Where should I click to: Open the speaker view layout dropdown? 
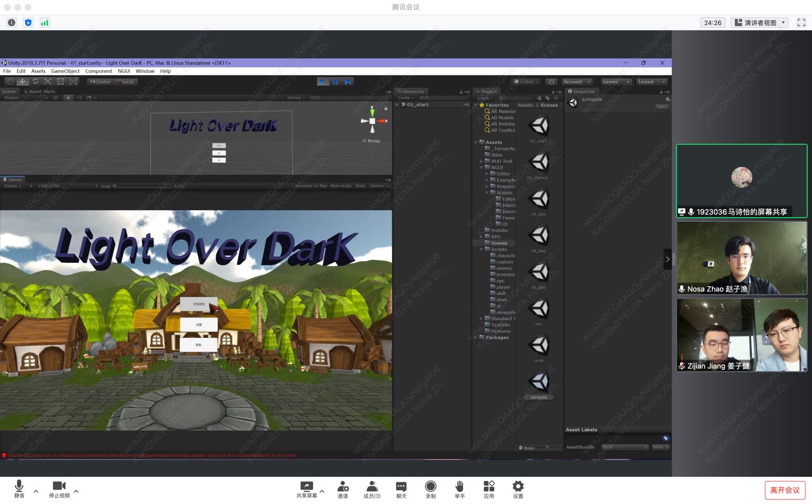click(759, 22)
